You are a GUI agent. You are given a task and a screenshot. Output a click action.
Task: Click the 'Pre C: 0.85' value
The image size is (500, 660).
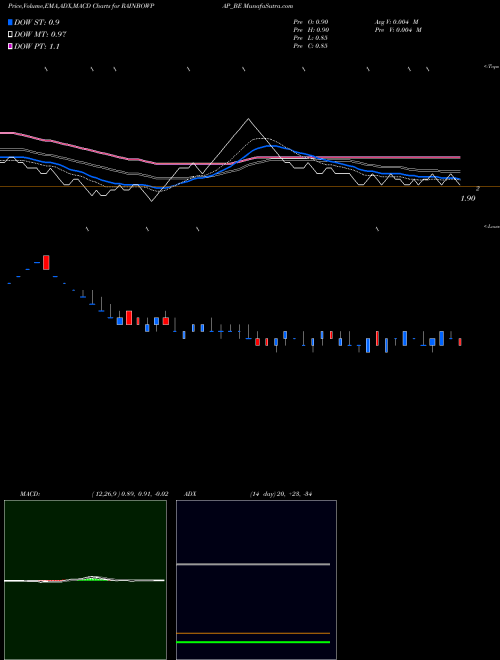point(311,46)
